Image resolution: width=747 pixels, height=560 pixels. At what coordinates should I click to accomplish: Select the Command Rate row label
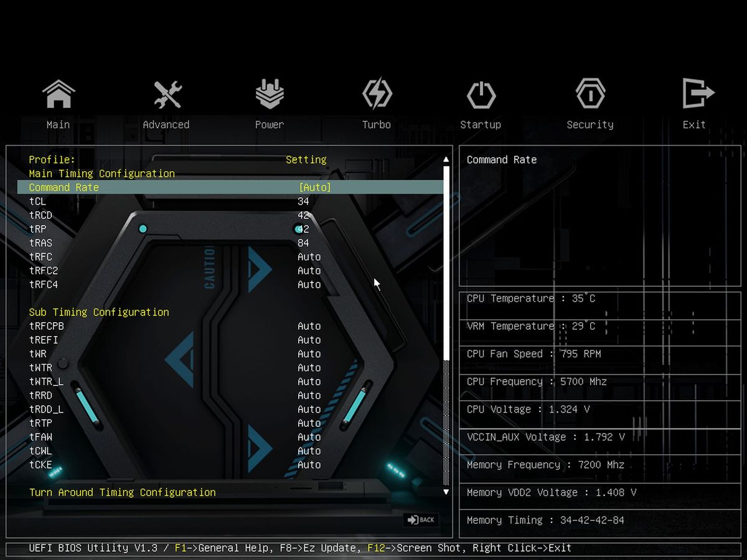(64, 187)
